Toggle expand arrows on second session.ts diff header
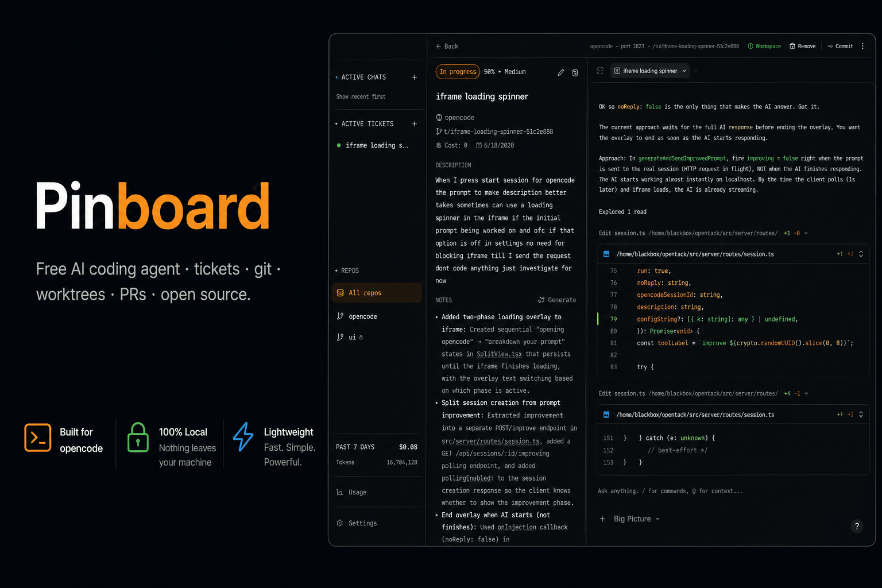Viewport: 882px width, 588px height. coord(861,415)
